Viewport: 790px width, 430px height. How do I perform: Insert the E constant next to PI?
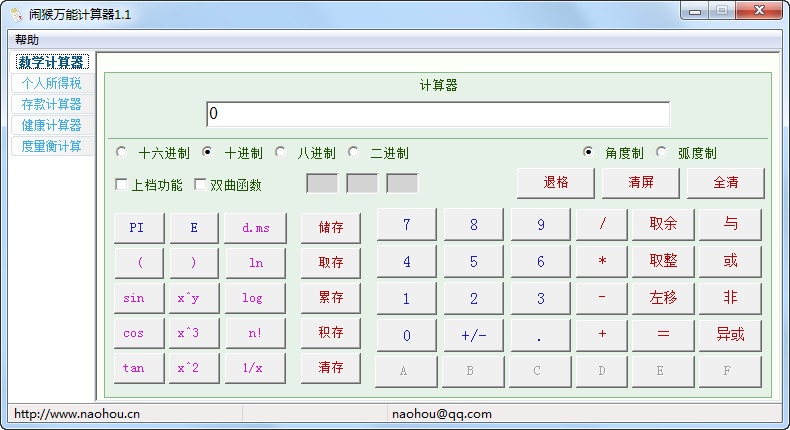[x=194, y=228]
